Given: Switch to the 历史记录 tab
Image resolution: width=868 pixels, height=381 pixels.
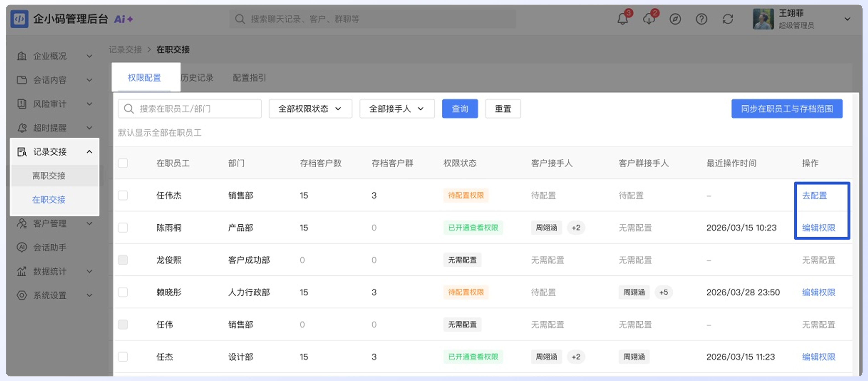Looking at the screenshot, I should [197, 78].
